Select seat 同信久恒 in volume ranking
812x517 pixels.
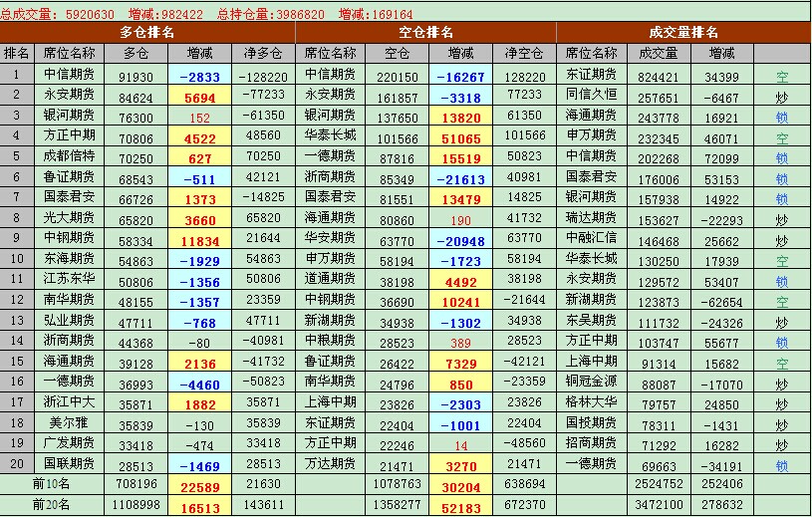(591, 95)
